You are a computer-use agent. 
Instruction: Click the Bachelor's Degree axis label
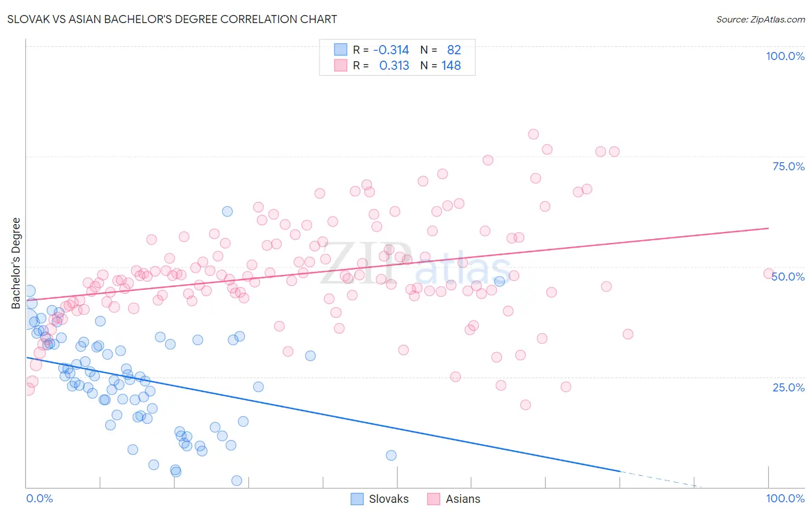[x=16, y=263]
